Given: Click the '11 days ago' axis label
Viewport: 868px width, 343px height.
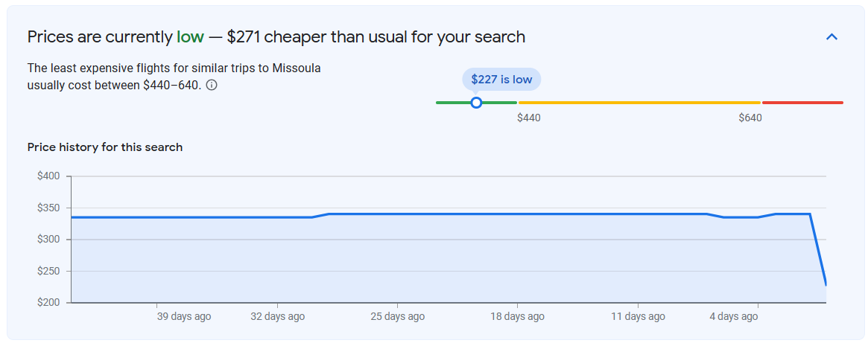Looking at the screenshot, I should [638, 316].
